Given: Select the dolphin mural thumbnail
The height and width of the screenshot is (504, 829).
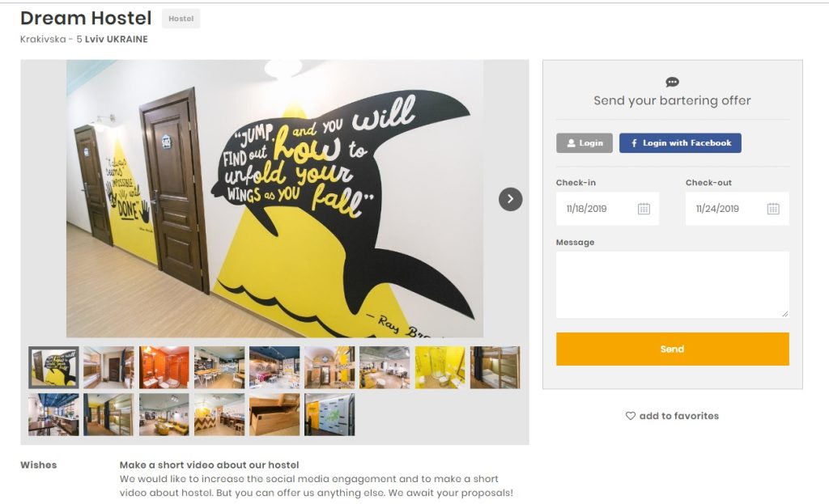Looking at the screenshot, I should (53, 368).
